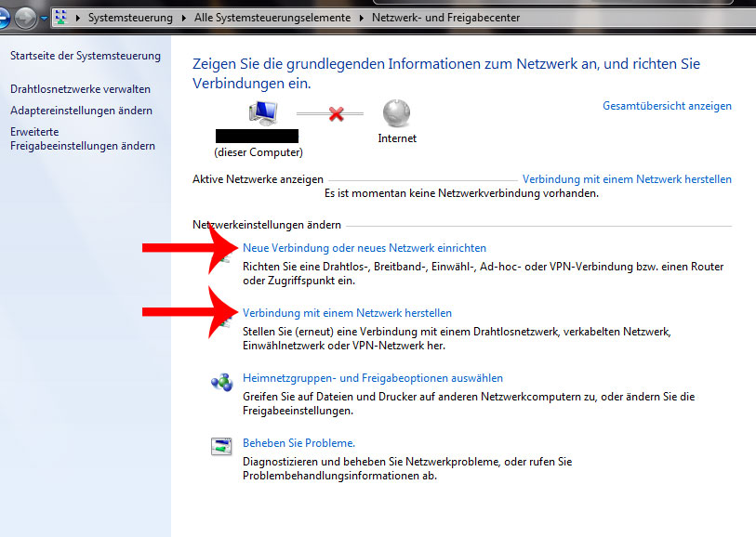Click the Internet globe icon

(396, 113)
